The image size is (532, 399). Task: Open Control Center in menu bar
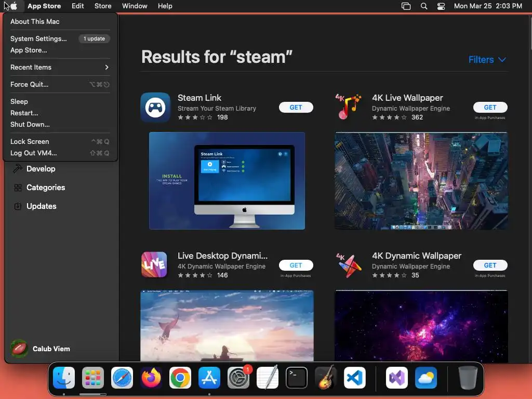[x=441, y=6]
